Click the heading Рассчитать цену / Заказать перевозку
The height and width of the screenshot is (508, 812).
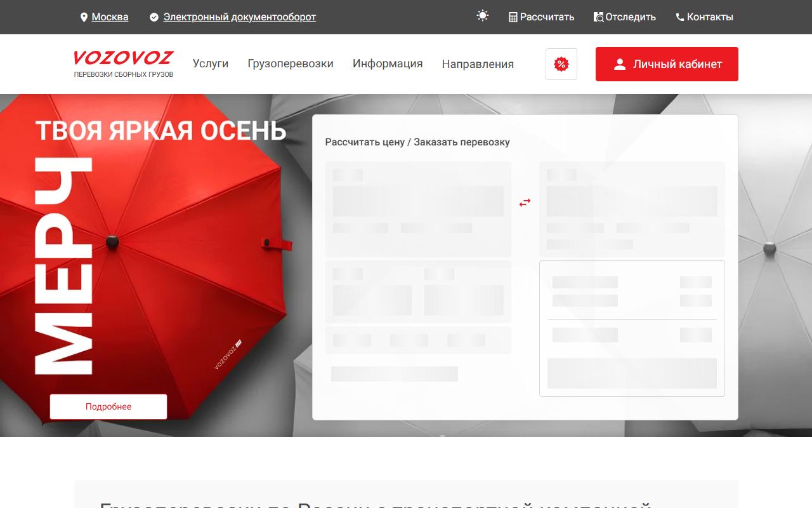417,142
